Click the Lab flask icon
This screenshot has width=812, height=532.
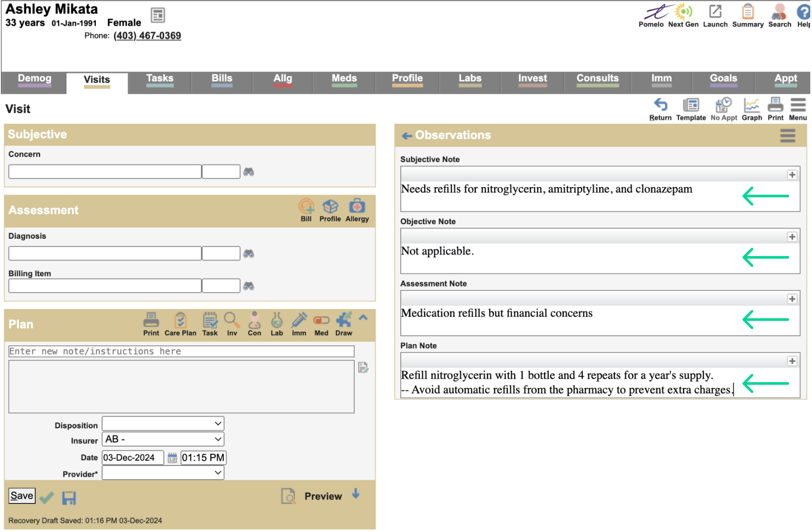pyautogui.click(x=277, y=324)
